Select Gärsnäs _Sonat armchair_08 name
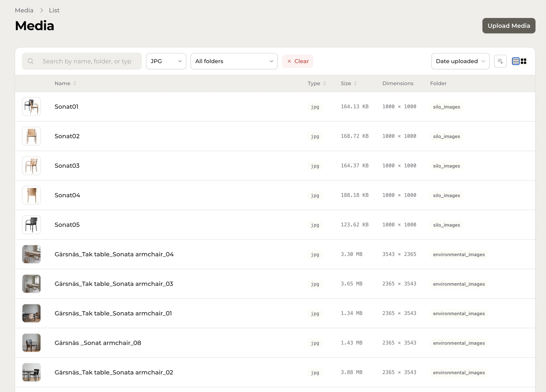 (98, 343)
